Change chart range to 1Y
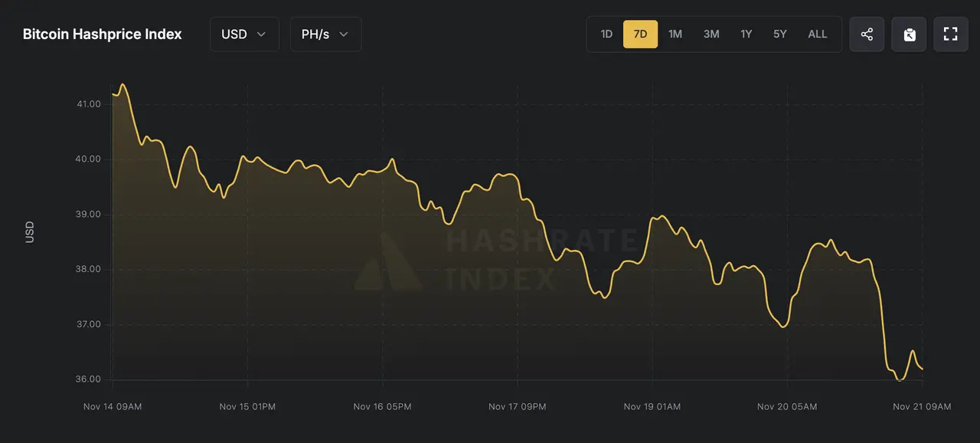 746,34
